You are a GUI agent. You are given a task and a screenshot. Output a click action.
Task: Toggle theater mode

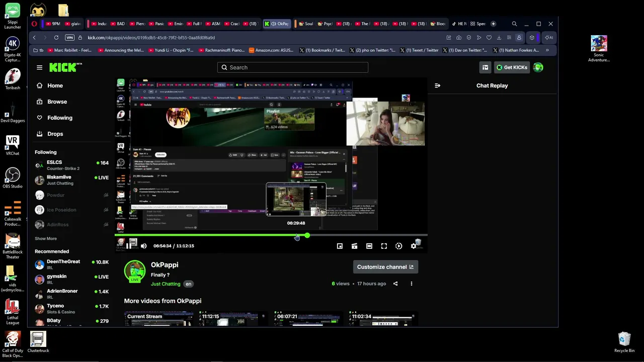pyautogui.click(x=369, y=246)
